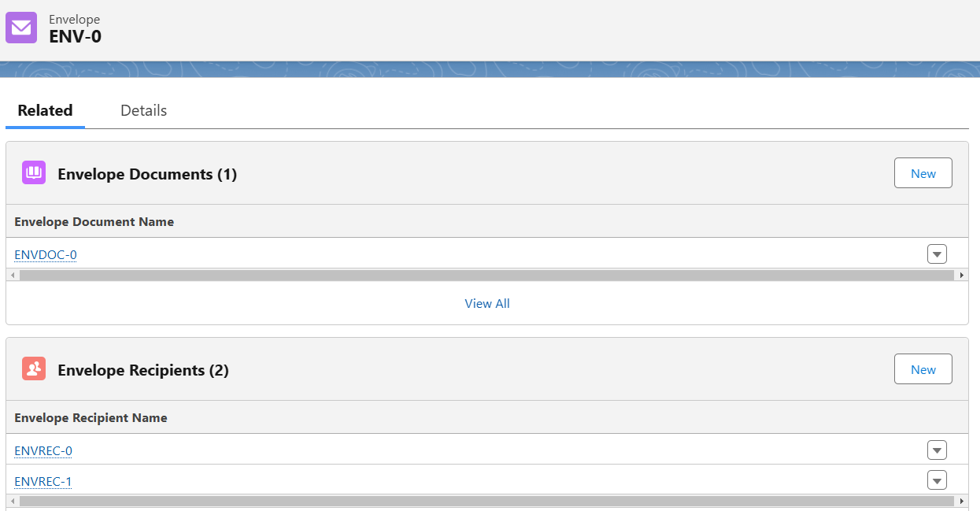
Task: Click the Envelope Documents (1) heading
Action: point(147,174)
